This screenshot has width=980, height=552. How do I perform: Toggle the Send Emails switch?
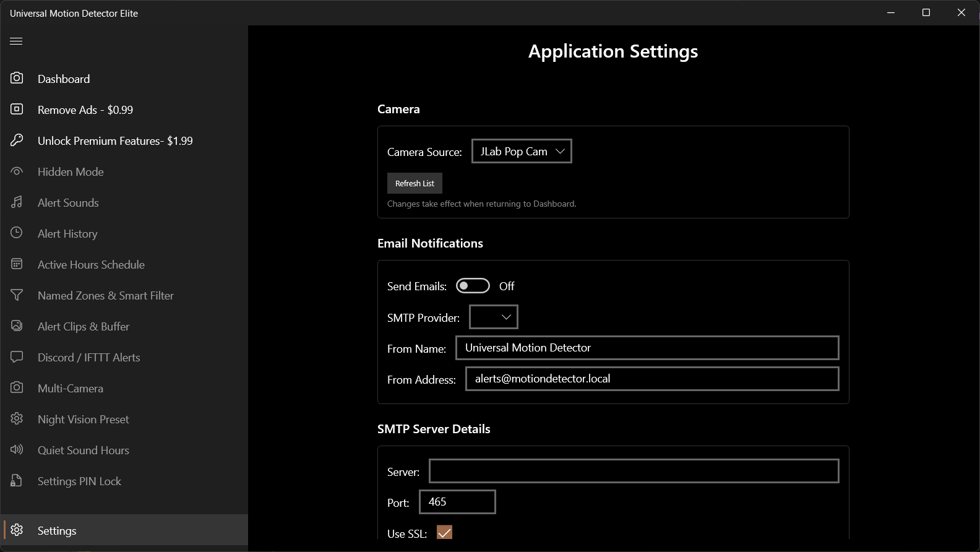click(x=473, y=286)
